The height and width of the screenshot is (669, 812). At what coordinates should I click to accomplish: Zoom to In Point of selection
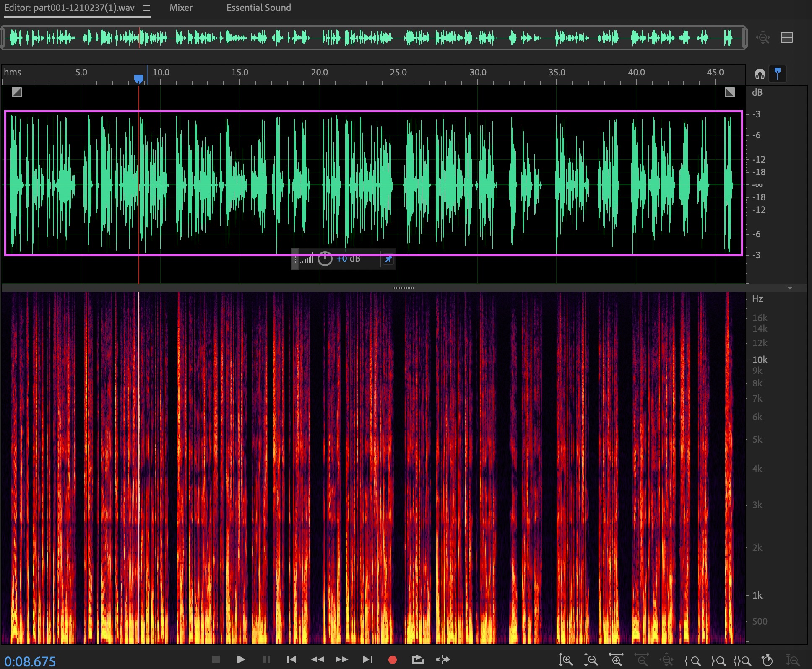pos(692,661)
